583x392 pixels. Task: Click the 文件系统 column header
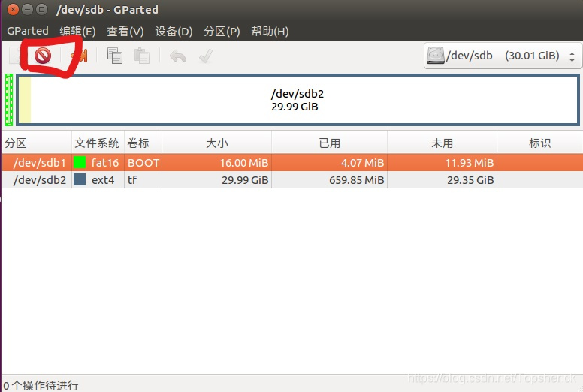pos(98,143)
